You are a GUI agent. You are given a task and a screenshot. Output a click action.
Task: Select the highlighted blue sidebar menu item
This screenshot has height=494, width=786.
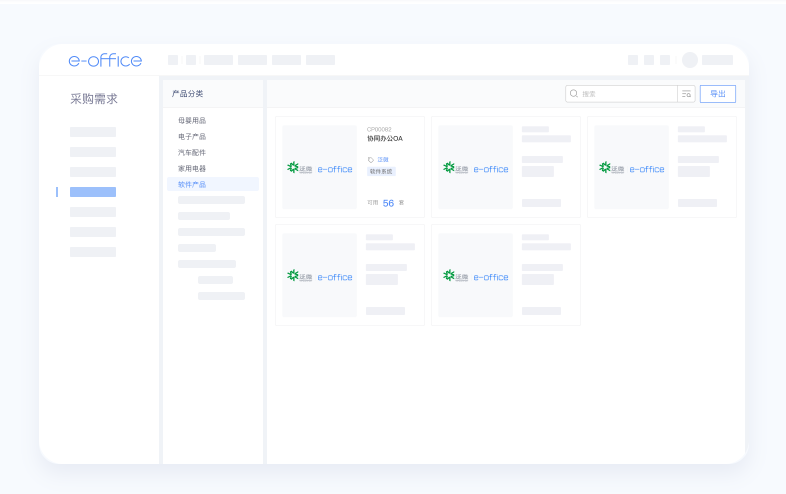click(x=93, y=192)
